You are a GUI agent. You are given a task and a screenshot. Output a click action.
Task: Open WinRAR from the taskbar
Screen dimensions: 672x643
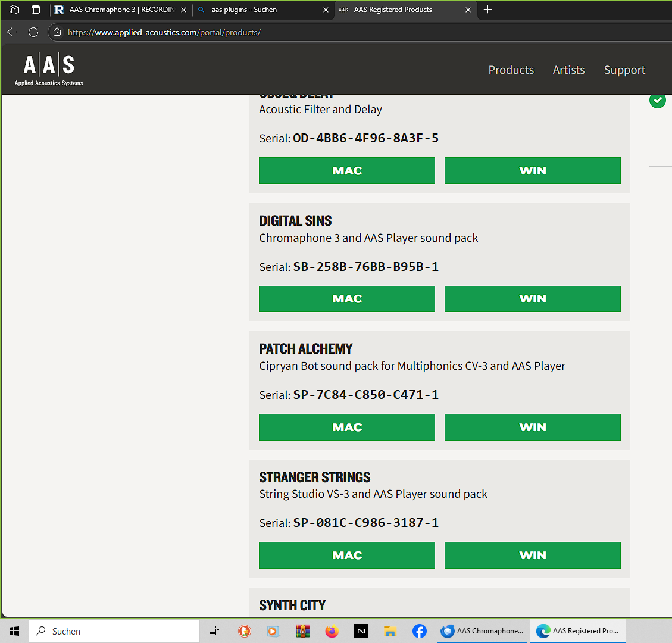tap(302, 631)
